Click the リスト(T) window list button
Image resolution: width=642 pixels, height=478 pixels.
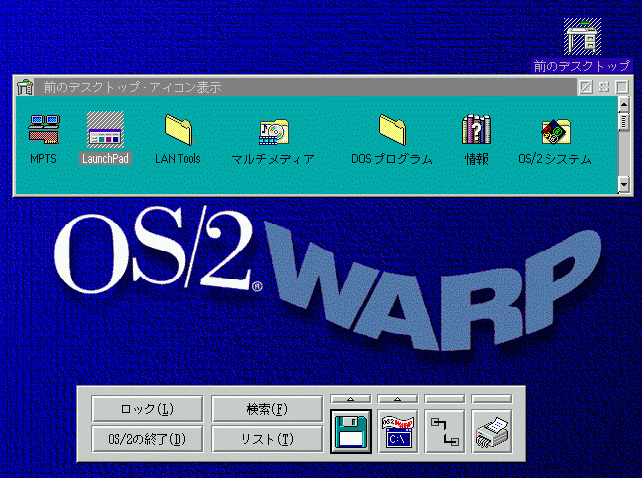click(x=267, y=439)
